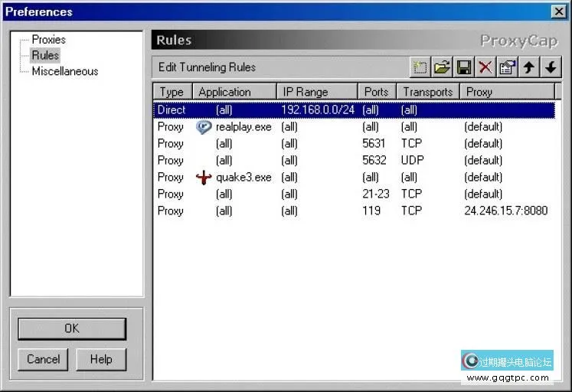
Task: Sort by the Transports column header
Action: pos(427,92)
